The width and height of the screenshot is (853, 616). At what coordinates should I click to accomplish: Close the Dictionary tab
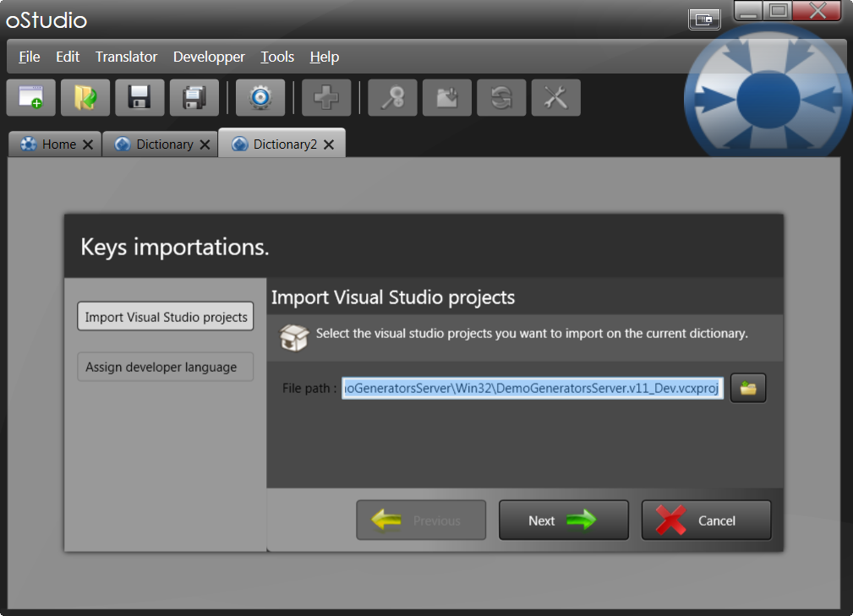coord(205,144)
